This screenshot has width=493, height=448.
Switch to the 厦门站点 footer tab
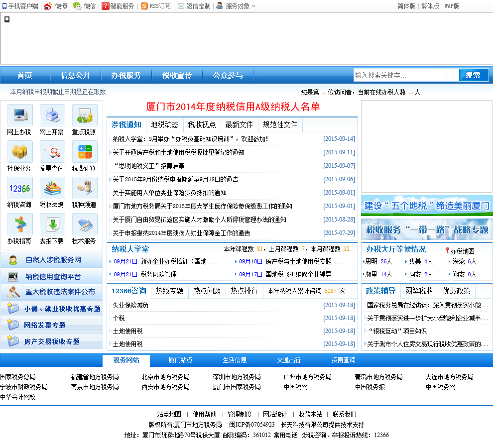pos(180,360)
